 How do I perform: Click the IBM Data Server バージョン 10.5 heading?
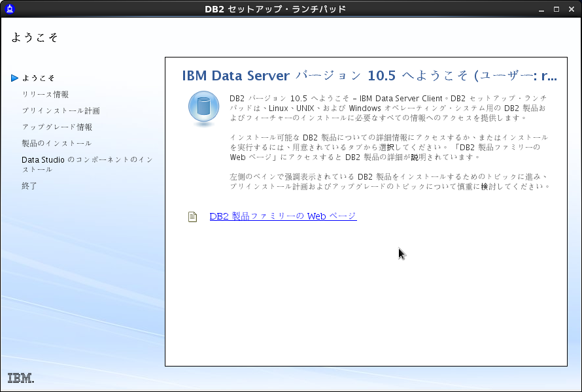point(369,76)
